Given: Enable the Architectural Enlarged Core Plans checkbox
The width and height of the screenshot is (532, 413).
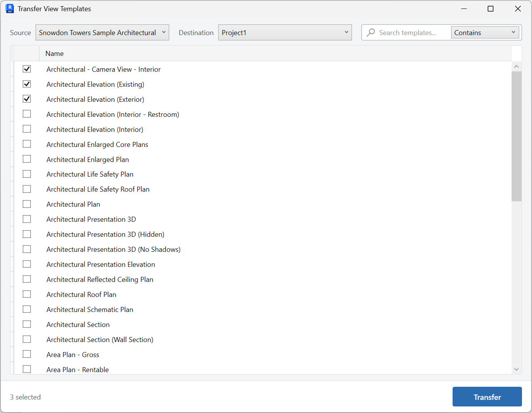Looking at the screenshot, I should click(x=27, y=144).
